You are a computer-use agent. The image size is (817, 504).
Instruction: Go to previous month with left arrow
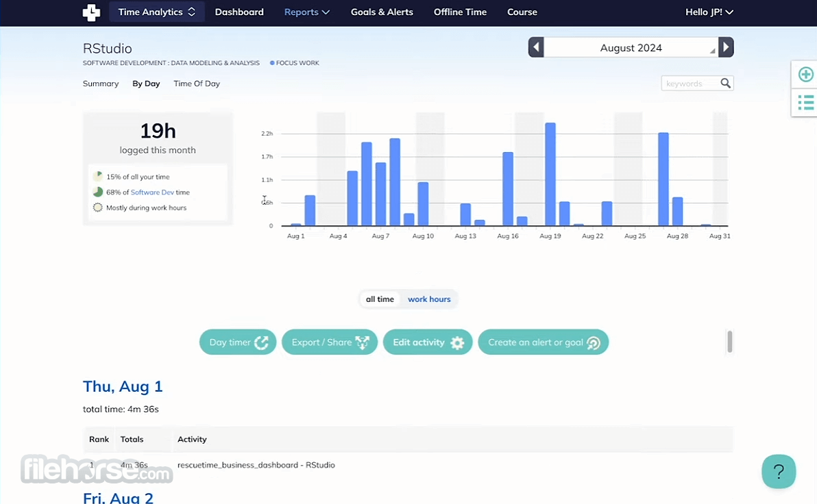click(536, 47)
